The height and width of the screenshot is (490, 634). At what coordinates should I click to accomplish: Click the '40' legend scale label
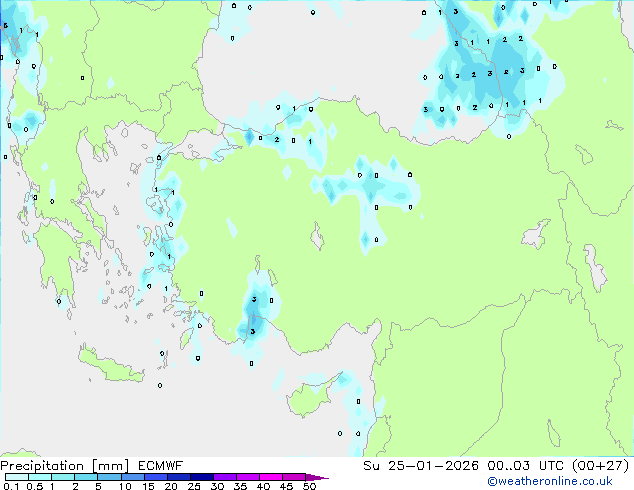[x=263, y=486]
